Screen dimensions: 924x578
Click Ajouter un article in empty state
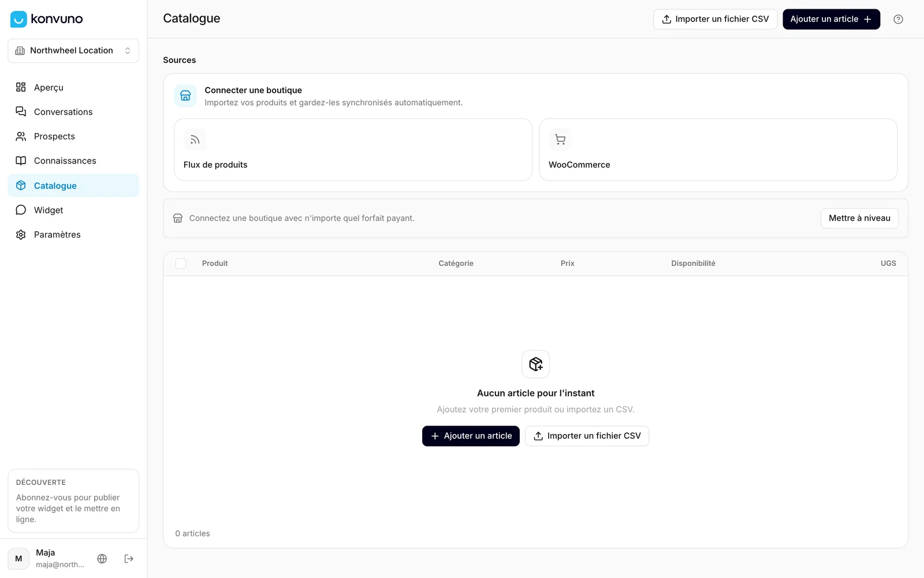[x=471, y=436]
